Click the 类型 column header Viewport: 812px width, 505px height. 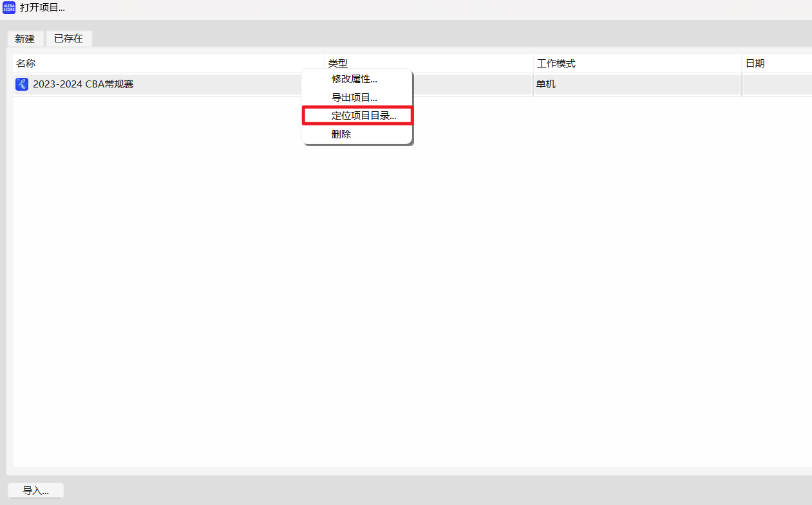coord(336,63)
